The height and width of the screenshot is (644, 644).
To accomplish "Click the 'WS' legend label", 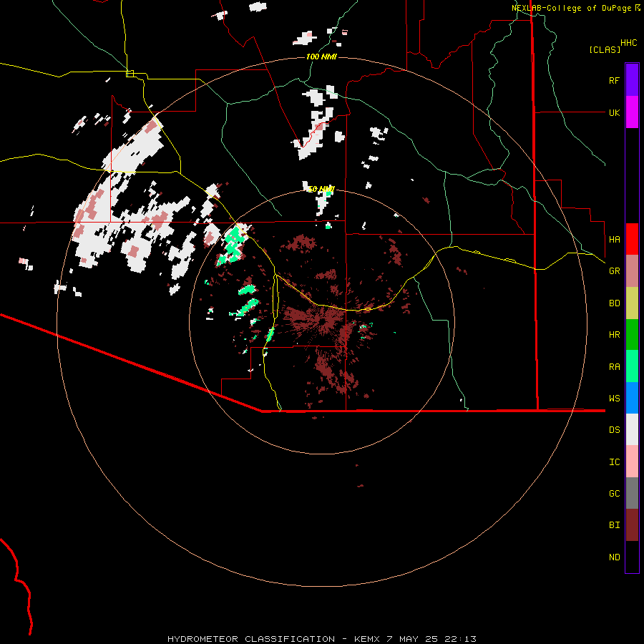I will (x=614, y=399).
